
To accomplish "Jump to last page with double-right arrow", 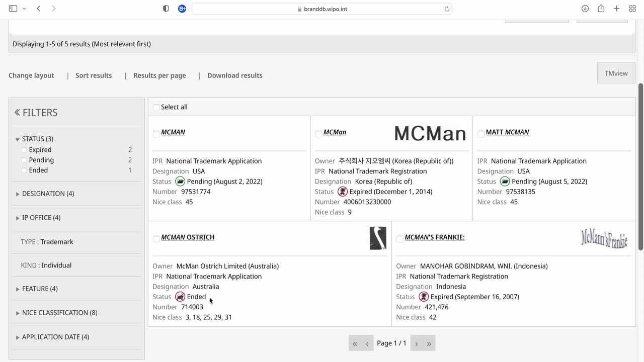I will click(429, 343).
